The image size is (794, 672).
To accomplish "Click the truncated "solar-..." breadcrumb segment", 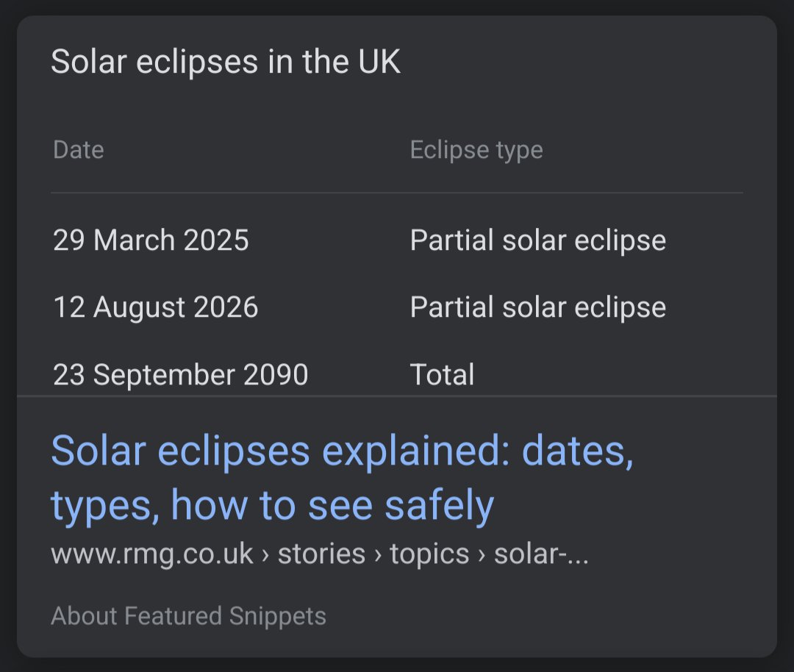I will (x=541, y=554).
